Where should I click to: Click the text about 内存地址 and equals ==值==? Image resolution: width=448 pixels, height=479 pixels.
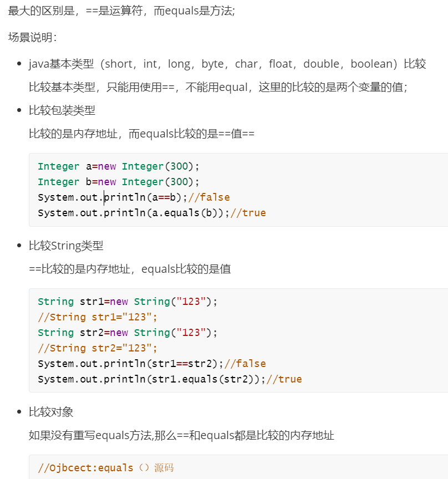[x=141, y=134]
